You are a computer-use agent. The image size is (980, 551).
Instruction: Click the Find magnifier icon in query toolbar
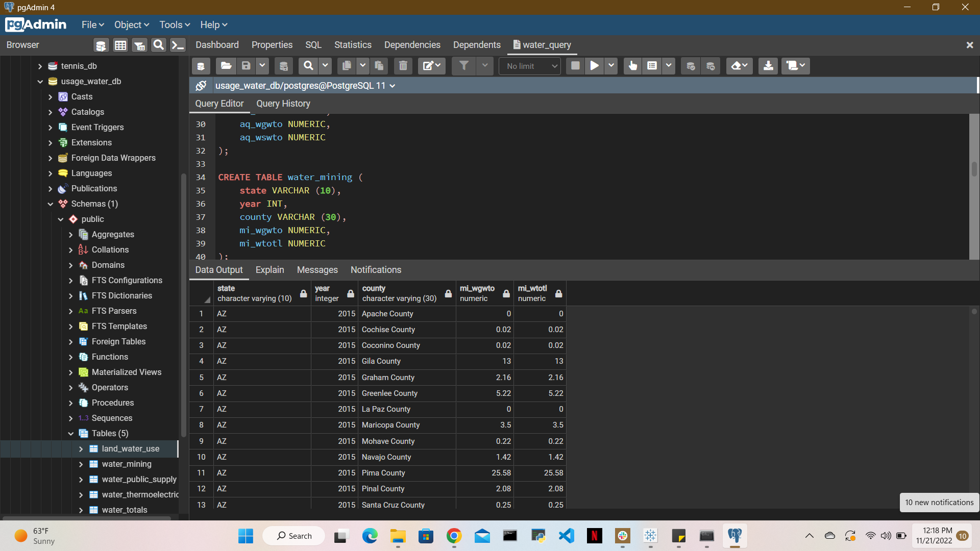[x=308, y=66]
